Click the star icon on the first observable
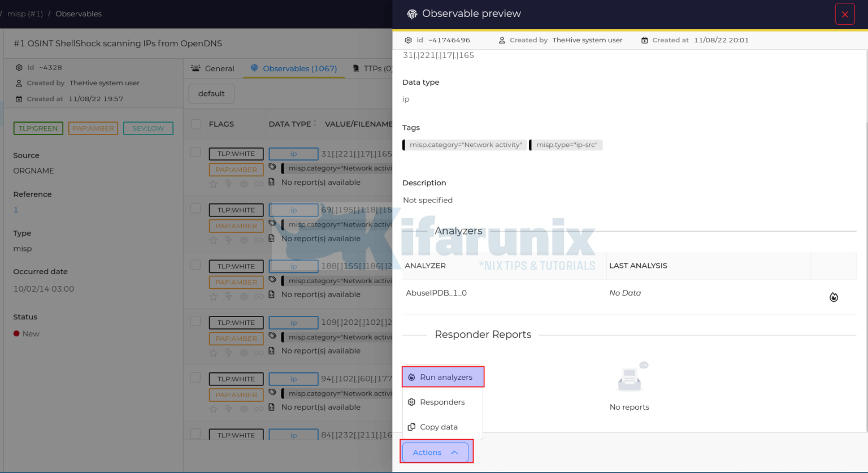The height and width of the screenshot is (473, 868). [x=213, y=184]
